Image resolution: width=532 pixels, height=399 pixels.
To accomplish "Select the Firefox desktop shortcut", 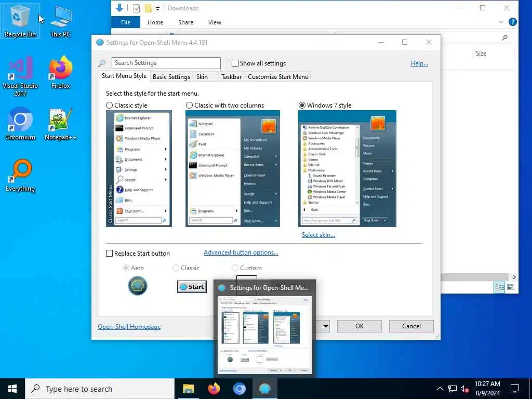I will (60, 72).
